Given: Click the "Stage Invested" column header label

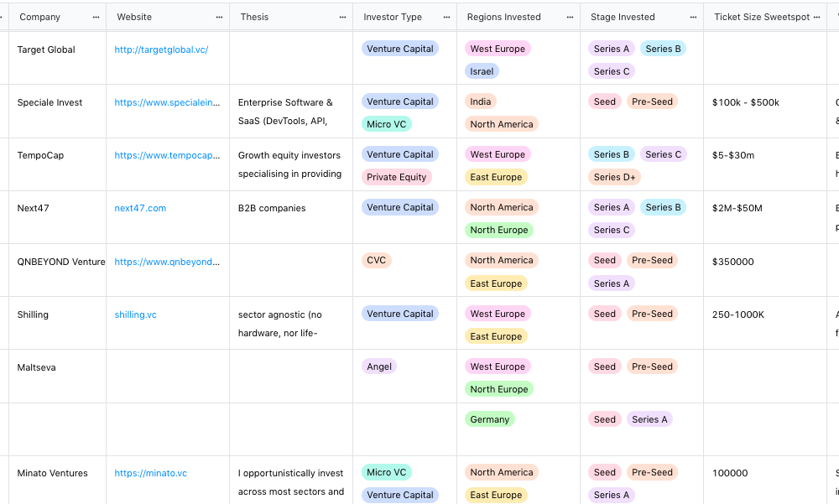Looking at the screenshot, I should [623, 17].
